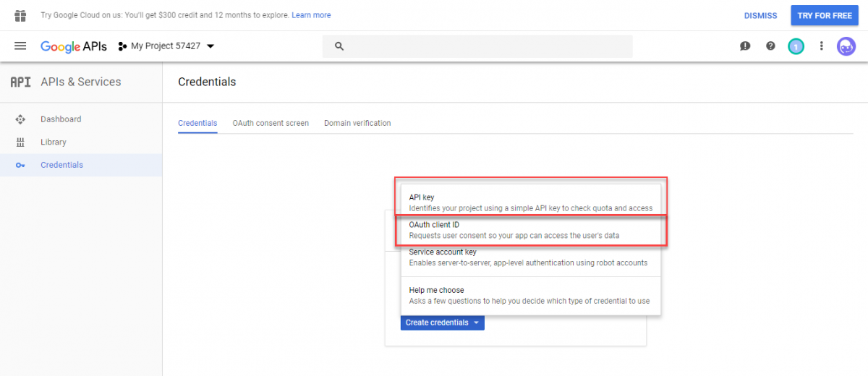The height and width of the screenshot is (376, 868).
Task: Open Credentials in the sidebar
Action: pyautogui.click(x=81, y=166)
